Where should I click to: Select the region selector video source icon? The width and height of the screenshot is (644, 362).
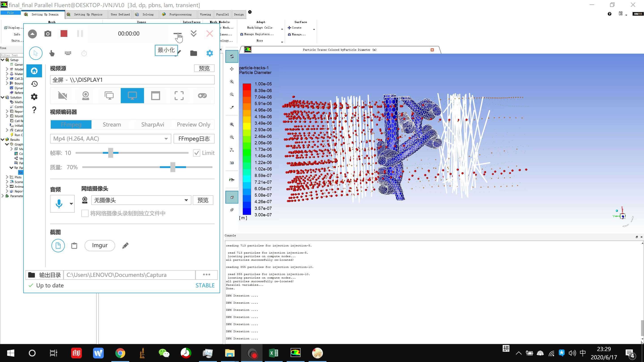179,96
